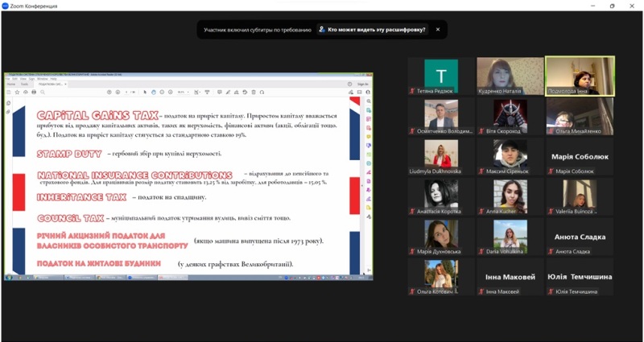
Task: Click the find text magnifier in Acrobat toolbar
Action: pyautogui.click(x=43, y=92)
